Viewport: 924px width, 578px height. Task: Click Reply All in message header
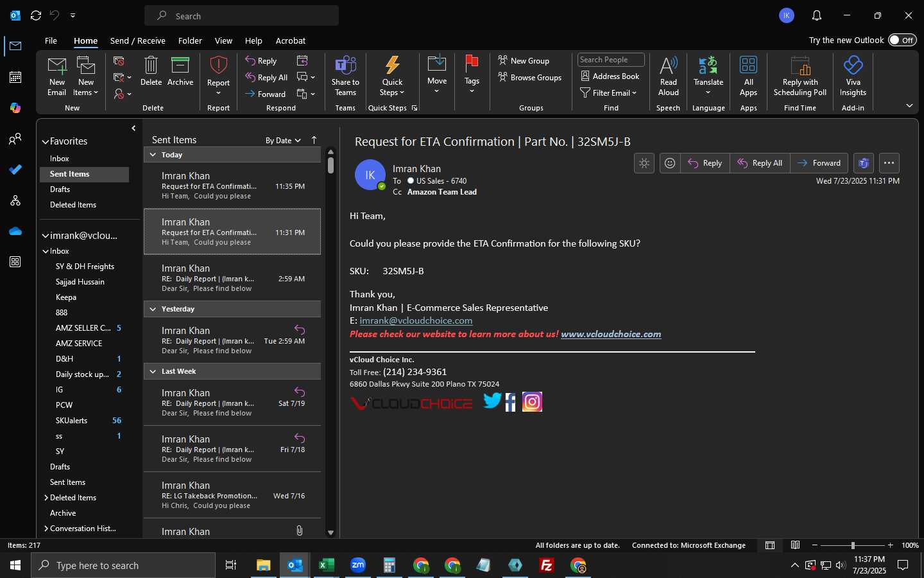[x=760, y=163]
